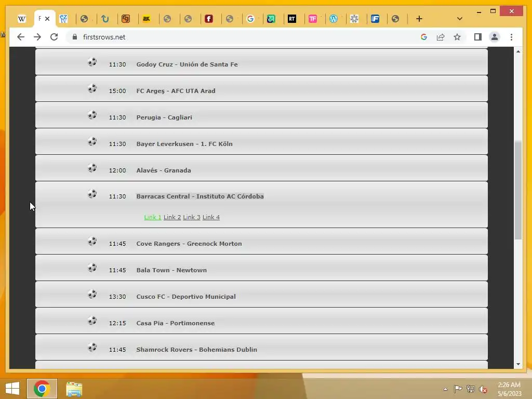Click the Google icon in the address bar
Screen dimensions: 532x399
[x=424, y=37]
